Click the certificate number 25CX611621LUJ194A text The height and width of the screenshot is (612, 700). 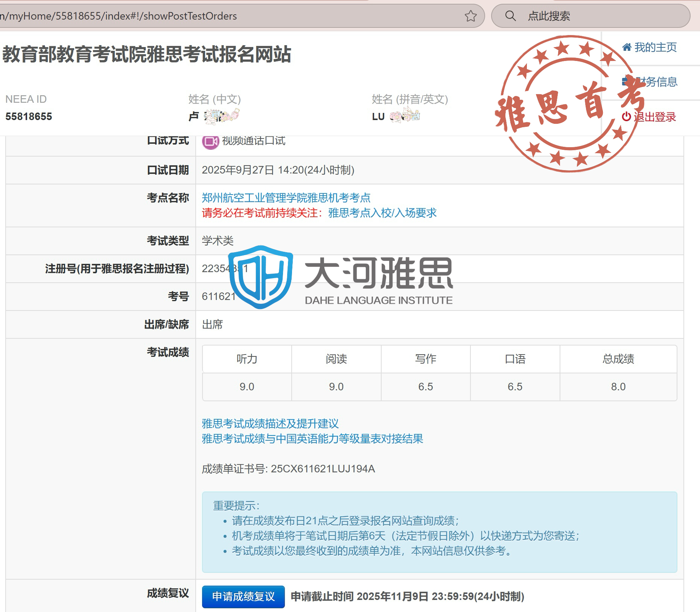point(323,469)
